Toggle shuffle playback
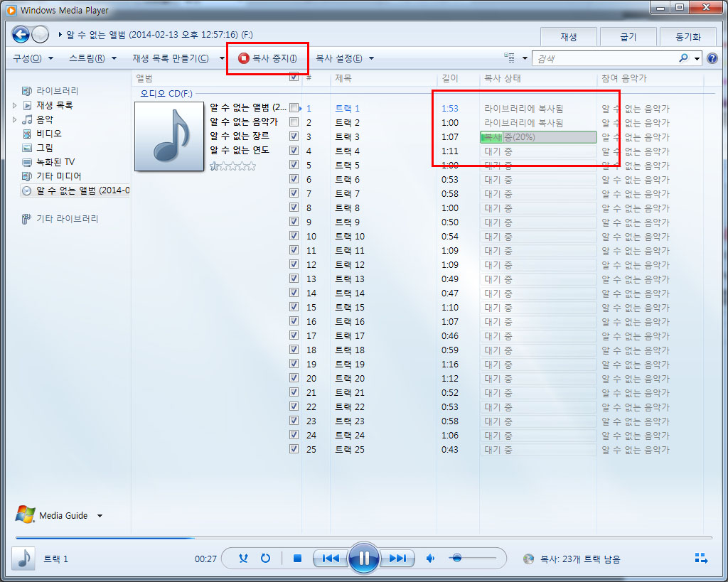Image resolution: width=728 pixels, height=582 pixels. pos(243,559)
